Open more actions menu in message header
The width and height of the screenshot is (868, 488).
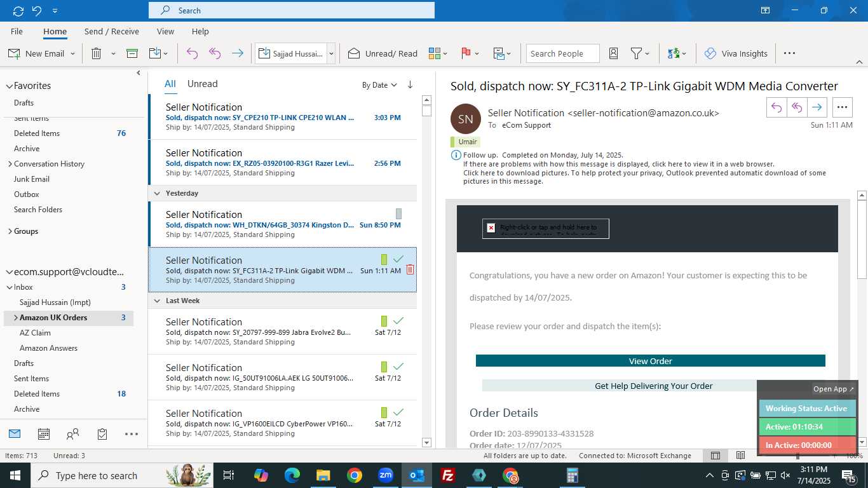click(843, 107)
